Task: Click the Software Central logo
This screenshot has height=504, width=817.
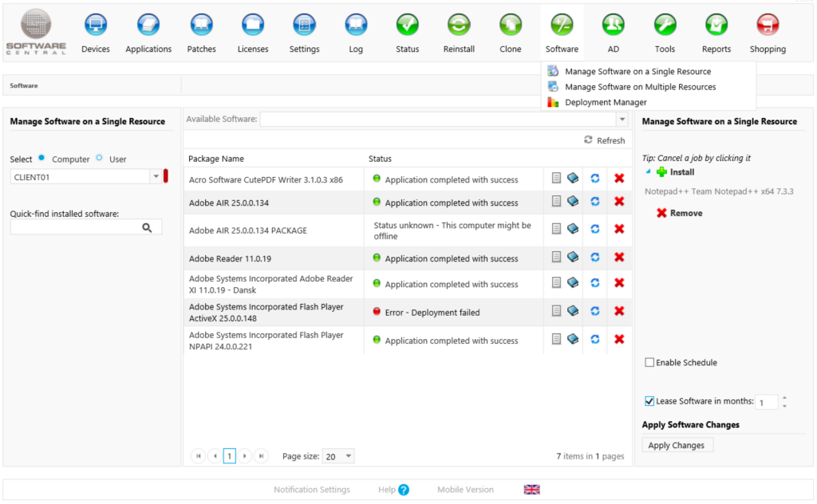Action: (36, 31)
